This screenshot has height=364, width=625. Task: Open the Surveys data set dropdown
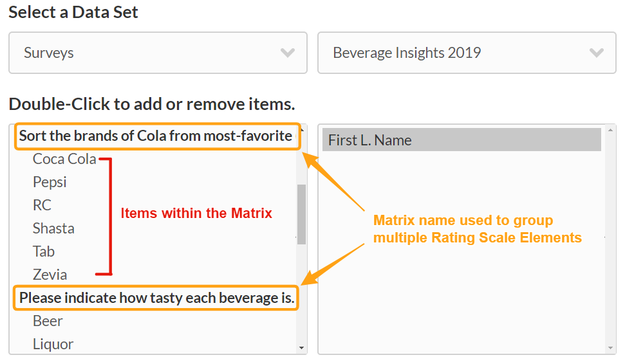[x=158, y=53]
